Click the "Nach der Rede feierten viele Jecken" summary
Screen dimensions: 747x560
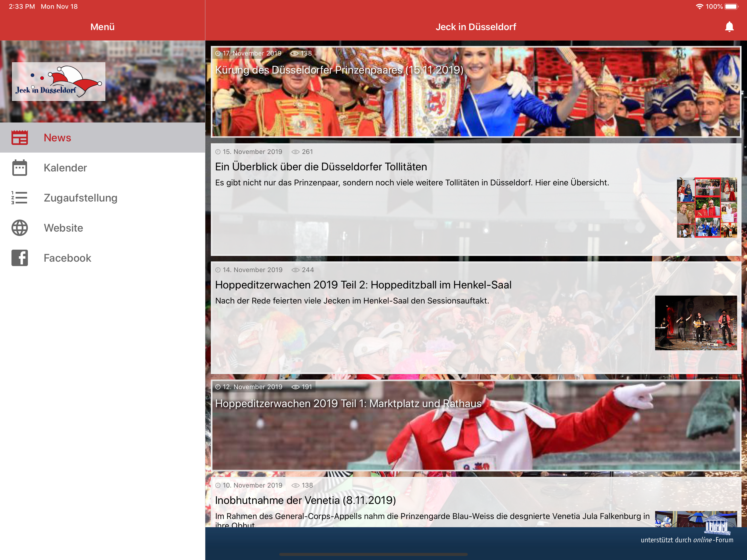[352, 301]
